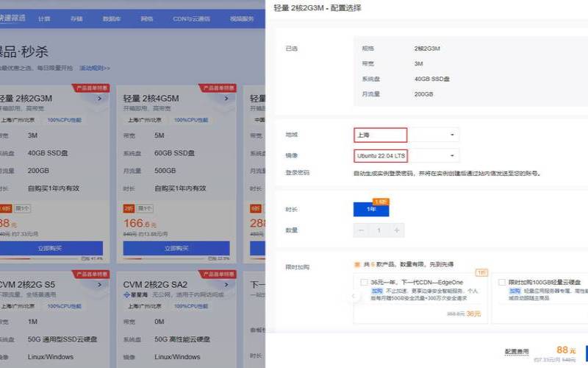Open the 活动规则 link

(94, 68)
